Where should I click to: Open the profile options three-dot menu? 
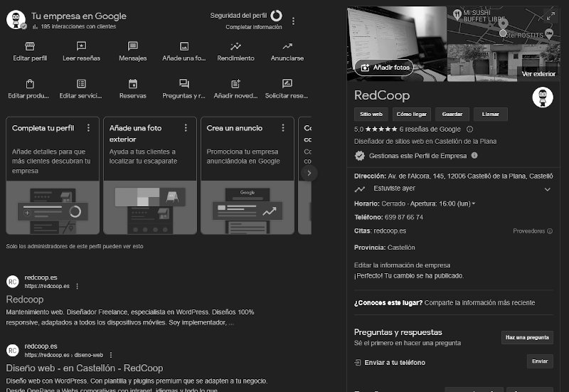point(294,21)
